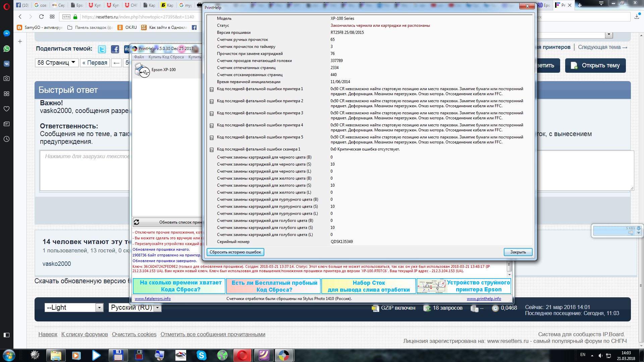The width and height of the screenshot is (644, 362).
Task: Switch to the Facebook (10) tab
Action: 22,5
